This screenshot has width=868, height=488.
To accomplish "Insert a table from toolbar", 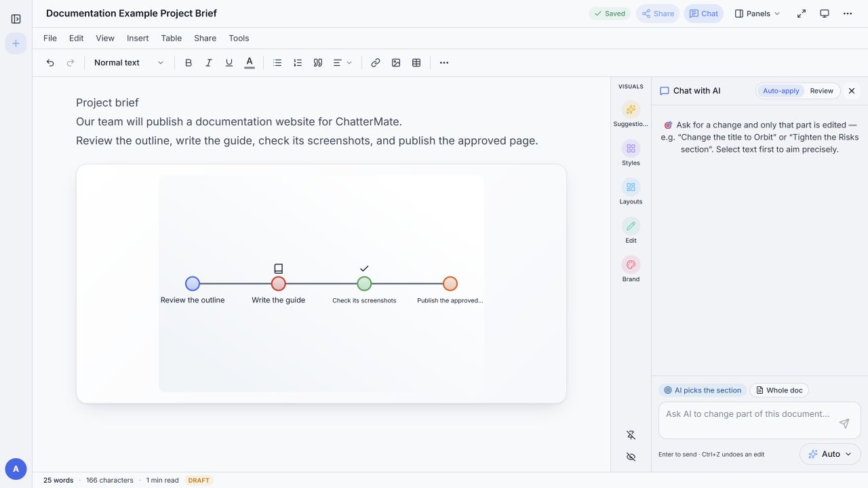I will click(x=416, y=62).
